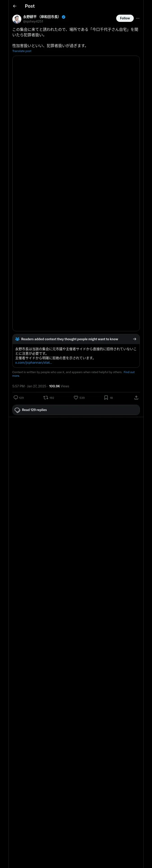Share the post via the share icon

136,398
